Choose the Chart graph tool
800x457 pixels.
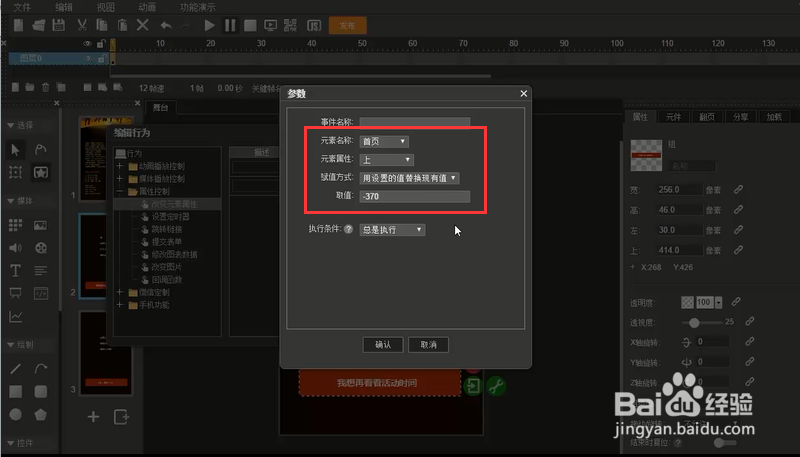click(15, 317)
